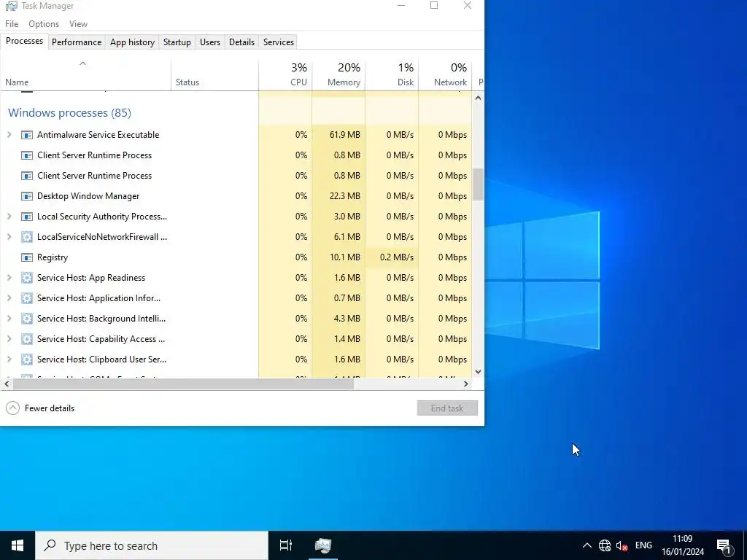Switch to the Startup tab
747x560 pixels.
point(177,42)
